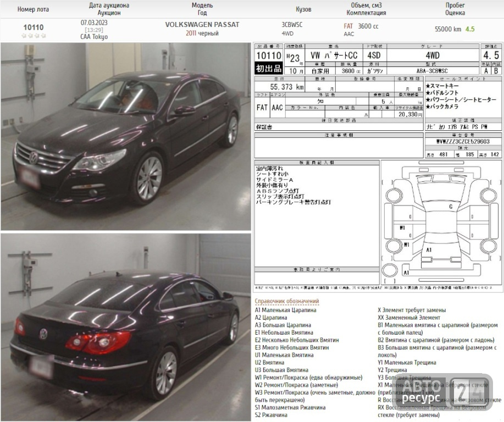Click the Справочник обозначений heading
Screen dimensions: 504x422
point(287,301)
